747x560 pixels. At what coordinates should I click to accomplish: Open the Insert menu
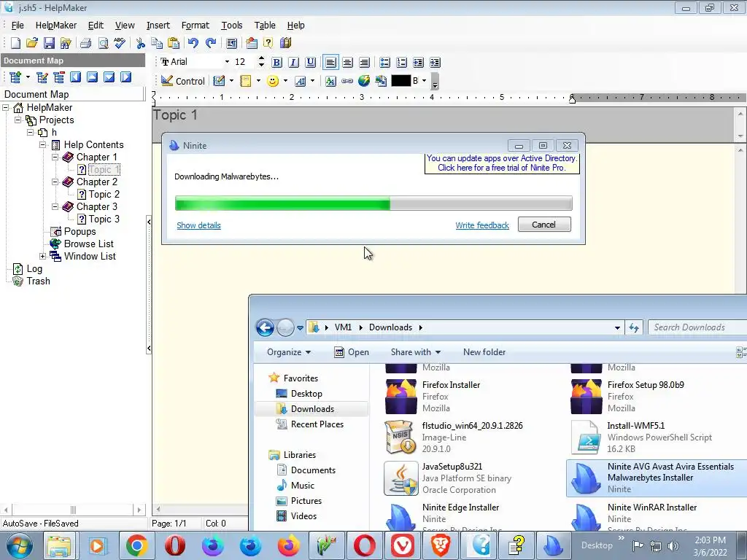tap(158, 26)
